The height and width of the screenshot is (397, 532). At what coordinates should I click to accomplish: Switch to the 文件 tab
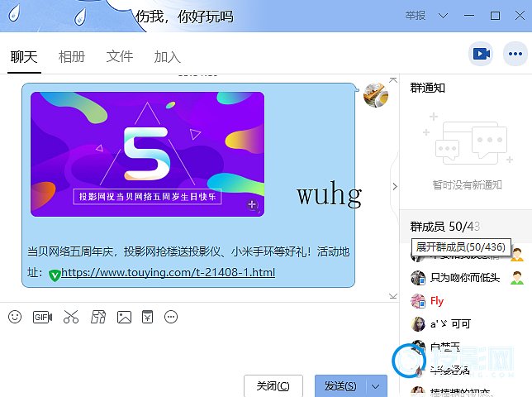pyautogui.click(x=120, y=57)
